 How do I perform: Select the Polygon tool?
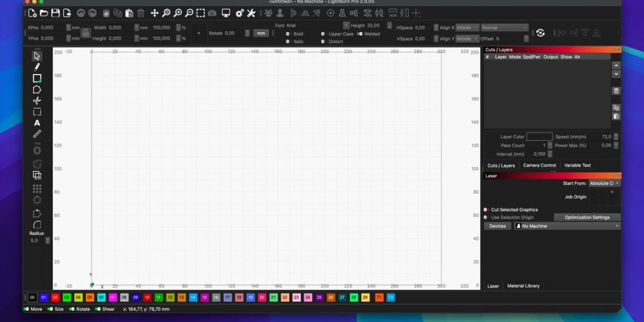[x=37, y=89]
